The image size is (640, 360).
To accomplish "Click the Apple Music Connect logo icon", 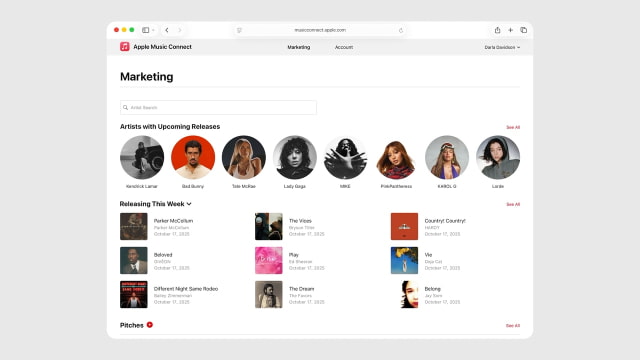I will click(x=124, y=47).
